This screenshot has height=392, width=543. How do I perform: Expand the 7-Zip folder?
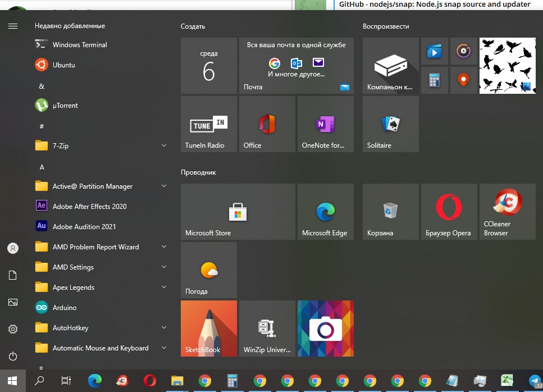[163, 145]
